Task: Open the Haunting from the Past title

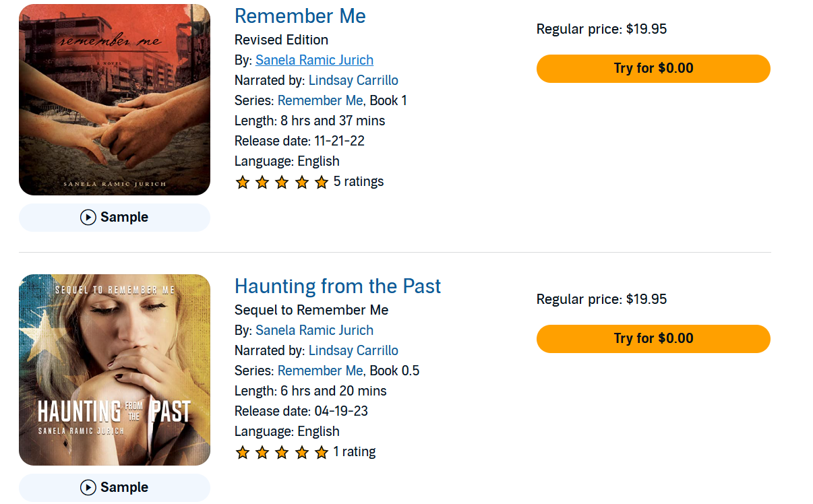Action: tap(337, 286)
